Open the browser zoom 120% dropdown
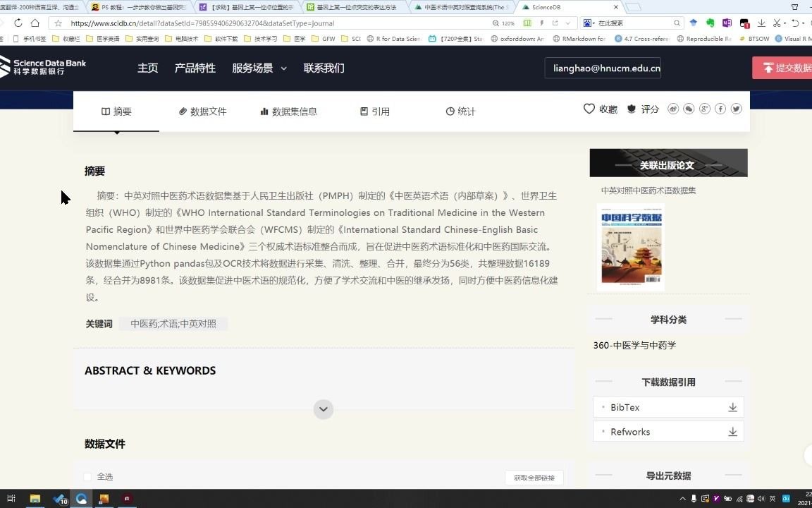Image resolution: width=812 pixels, height=508 pixels. pyautogui.click(x=508, y=23)
